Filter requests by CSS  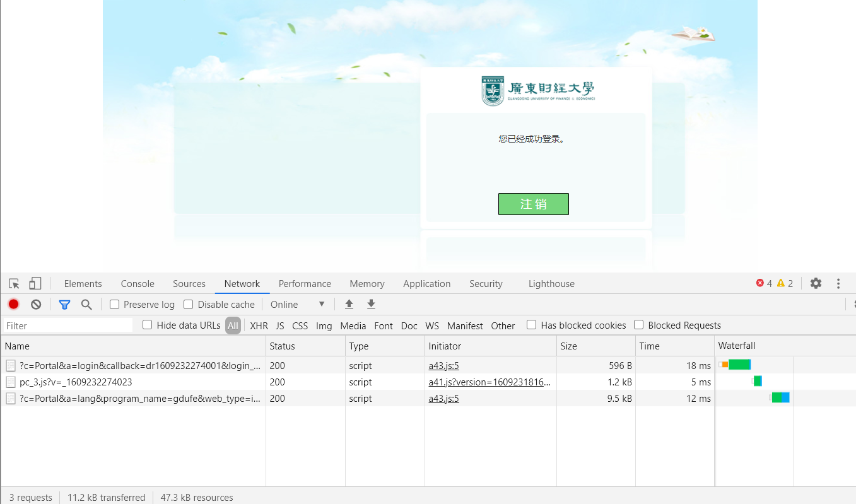(x=300, y=326)
